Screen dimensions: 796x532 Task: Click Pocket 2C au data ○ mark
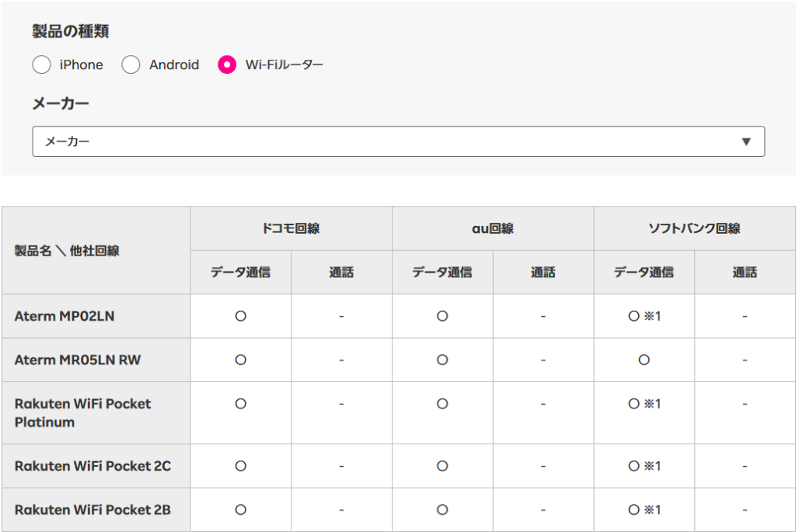(442, 465)
